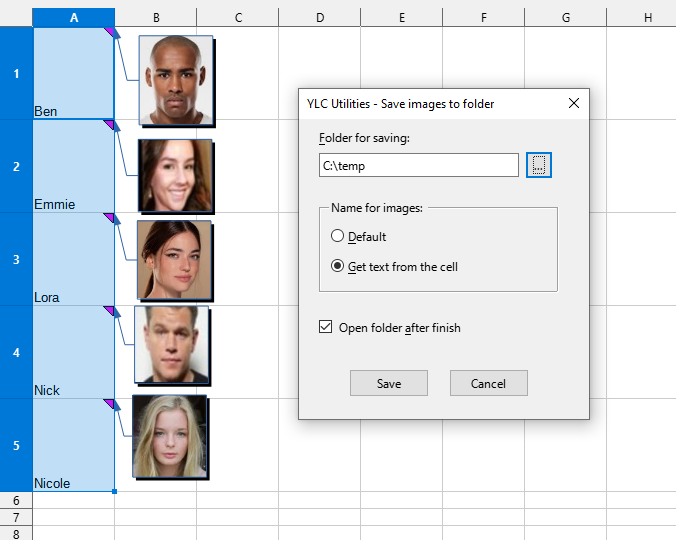Click the cell containing Lora
This screenshot has height=540, width=676.
(x=73, y=259)
